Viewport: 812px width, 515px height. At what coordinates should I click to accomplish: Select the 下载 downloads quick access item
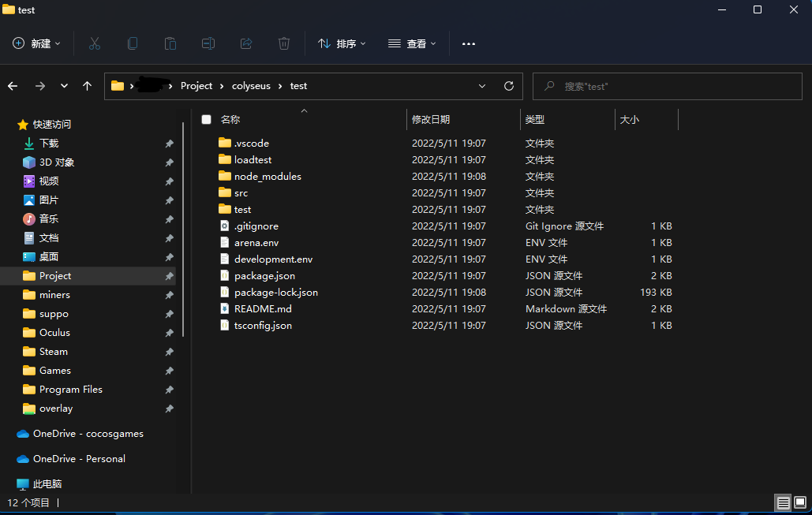pos(49,144)
